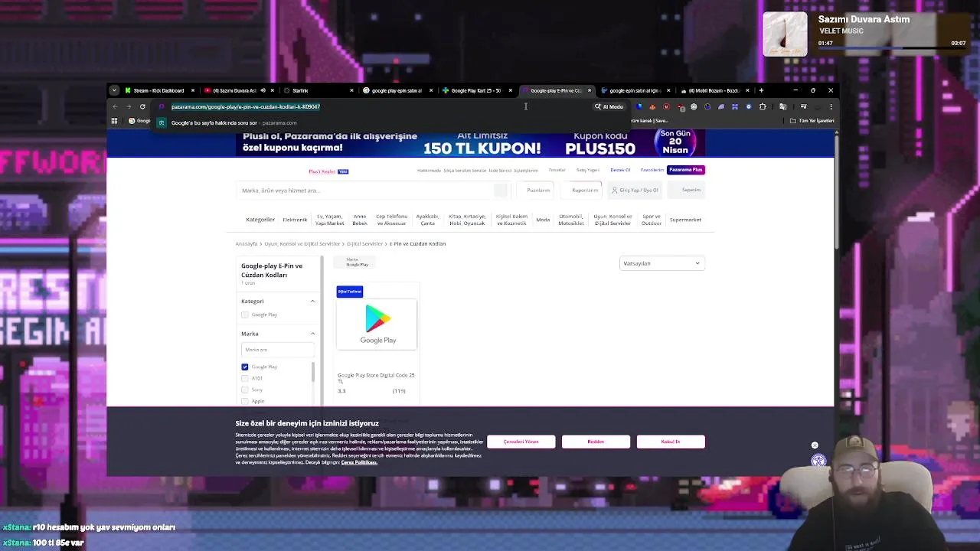Close the Google Play Kart 25 tab

click(510, 90)
